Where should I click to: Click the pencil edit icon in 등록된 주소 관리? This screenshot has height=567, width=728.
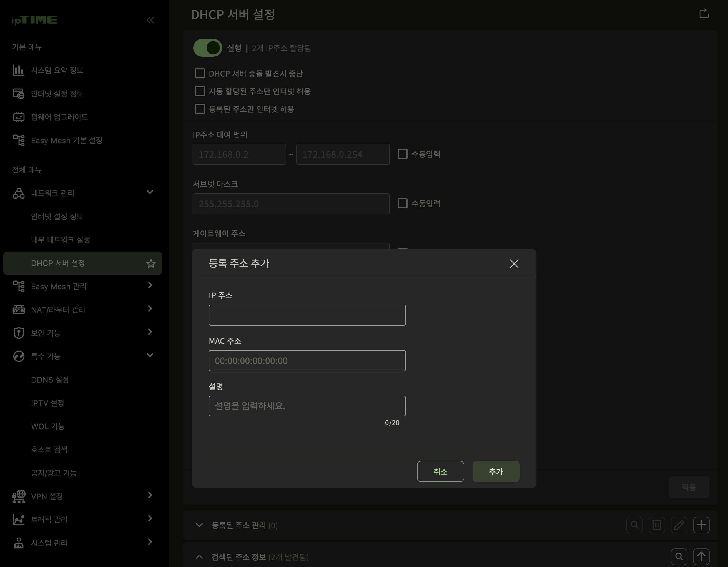click(x=679, y=525)
